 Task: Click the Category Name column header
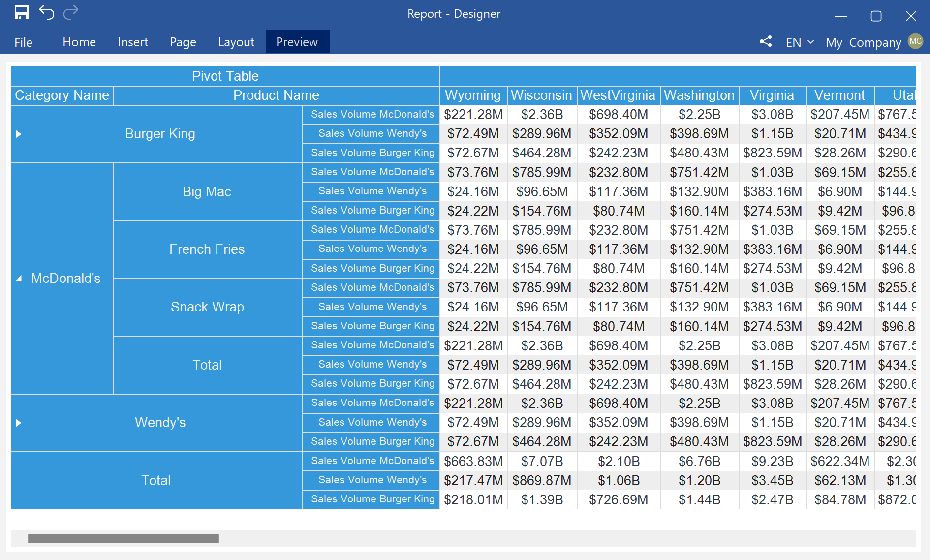tap(62, 95)
